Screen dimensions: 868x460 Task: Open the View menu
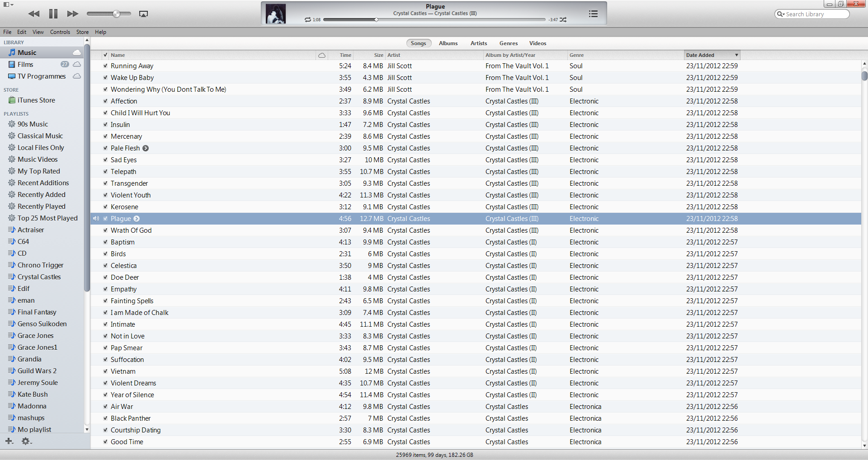click(x=38, y=32)
